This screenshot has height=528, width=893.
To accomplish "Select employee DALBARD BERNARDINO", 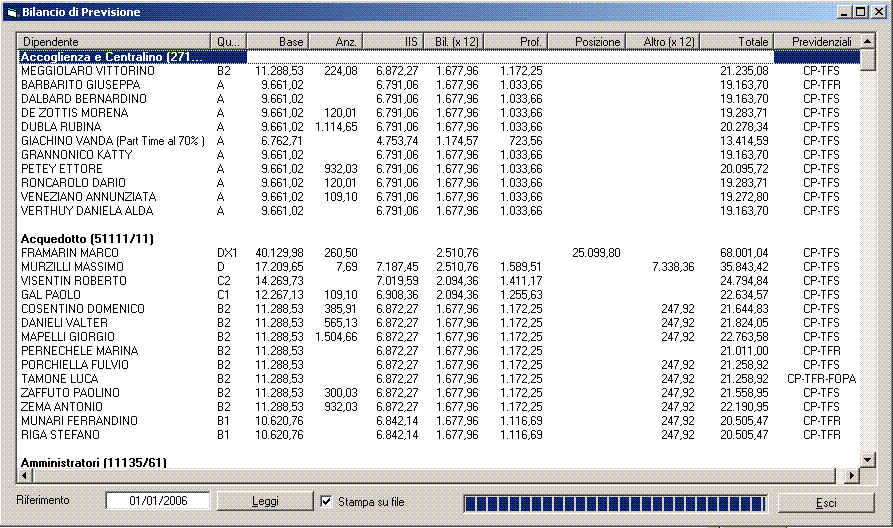I will coord(84,99).
